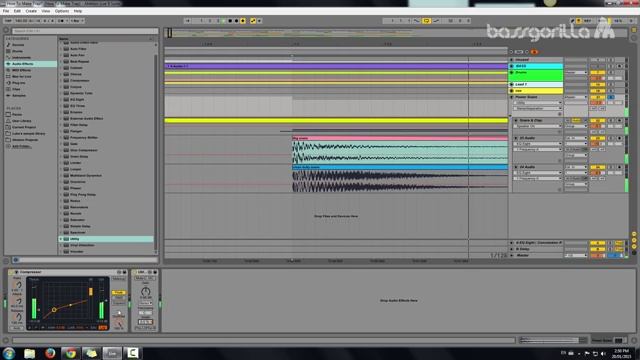Open User Library under Places

pos(21,121)
